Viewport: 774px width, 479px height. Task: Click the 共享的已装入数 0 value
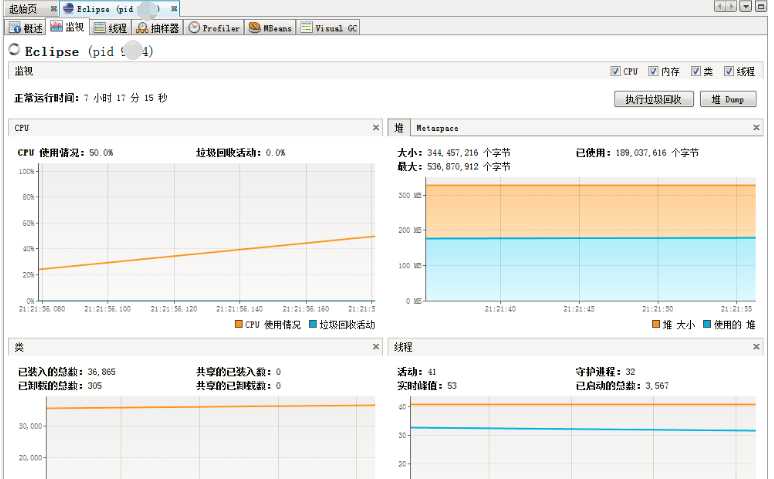[x=278, y=371]
